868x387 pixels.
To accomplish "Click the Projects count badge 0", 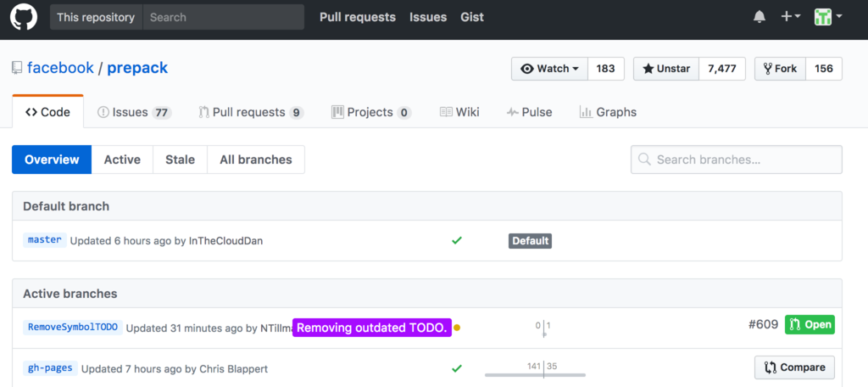I will 404,113.
